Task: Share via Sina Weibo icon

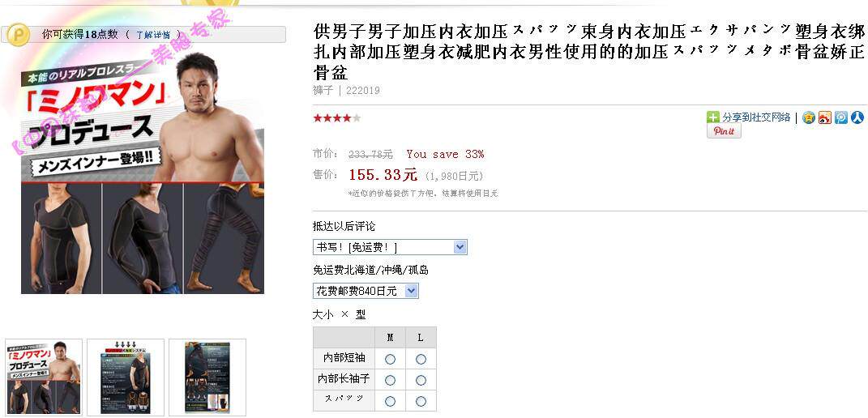Action: (825, 117)
